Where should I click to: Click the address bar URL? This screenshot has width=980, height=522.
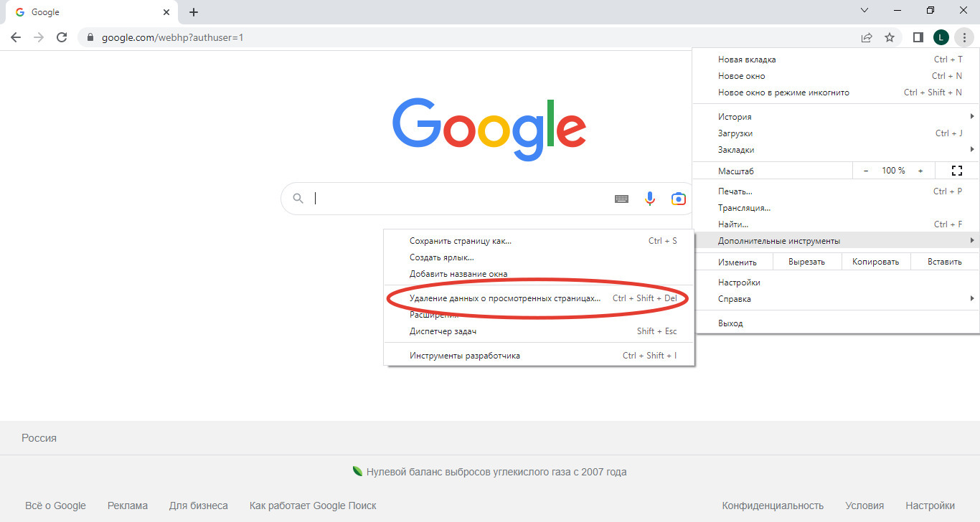[x=172, y=37]
